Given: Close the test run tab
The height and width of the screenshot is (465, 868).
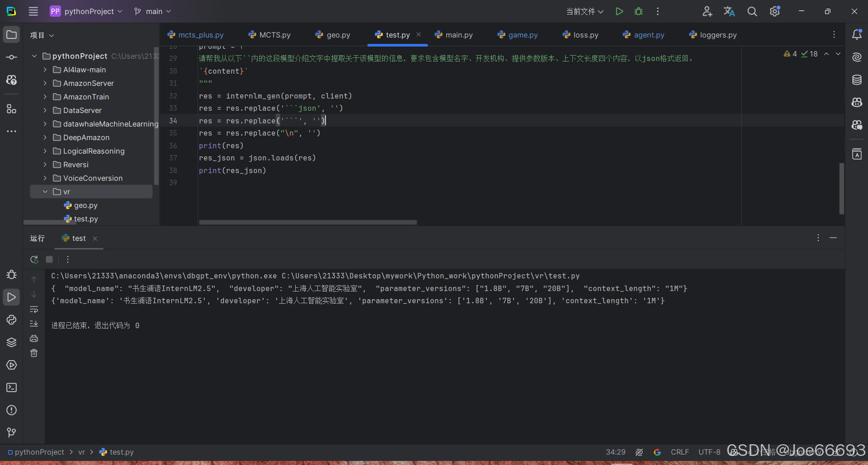Looking at the screenshot, I should pyautogui.click(x=95, y=239).
